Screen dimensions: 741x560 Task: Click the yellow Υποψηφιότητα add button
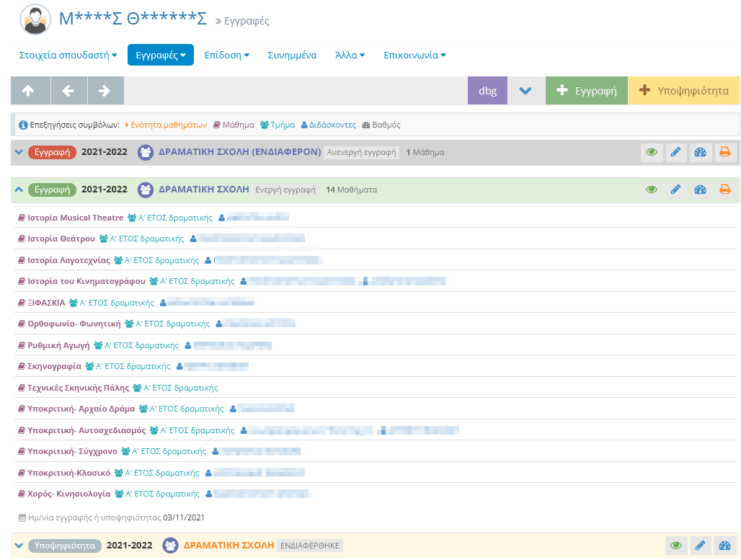coord(683,91)
